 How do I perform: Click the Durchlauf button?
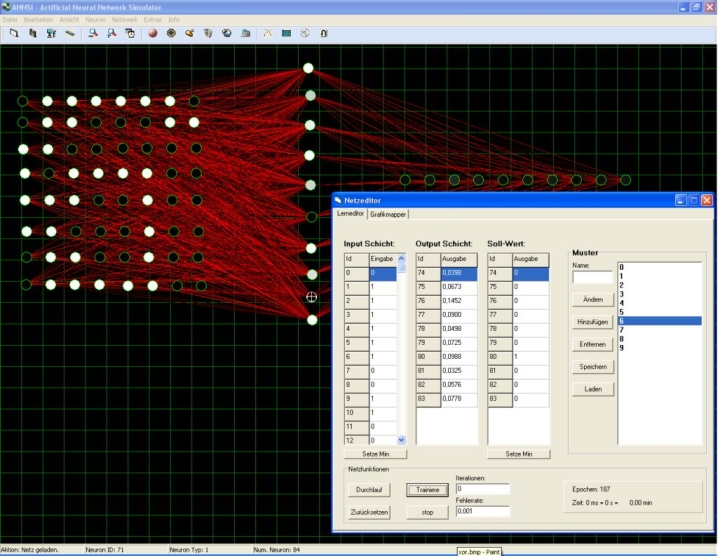(x=369, y=490)
